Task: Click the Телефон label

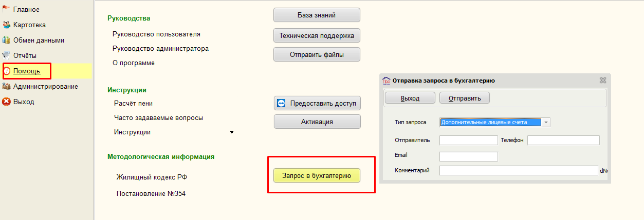Action: [x=512, y=140]
